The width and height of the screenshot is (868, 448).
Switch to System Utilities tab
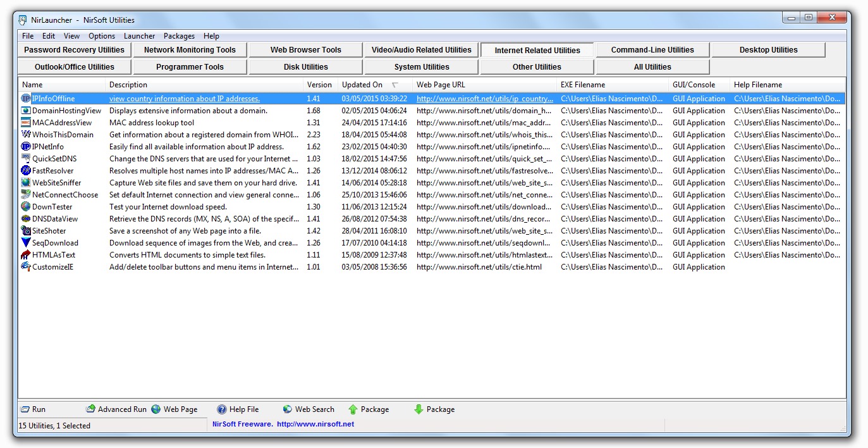coord(422,67)
